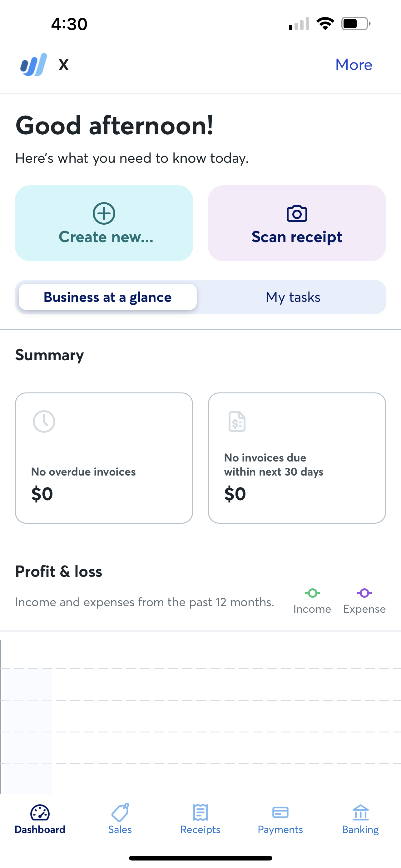
Task: Tap the clock icon for overdue invoices
Action: point(44,421)
